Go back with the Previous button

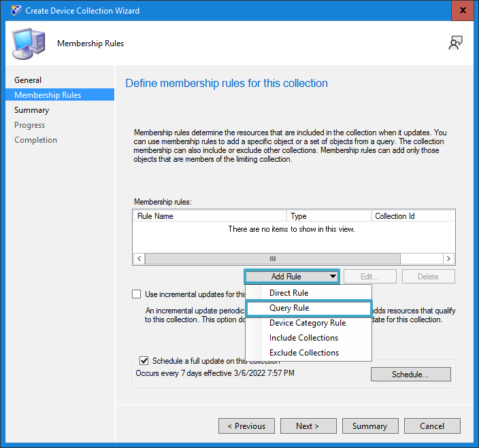246,426
